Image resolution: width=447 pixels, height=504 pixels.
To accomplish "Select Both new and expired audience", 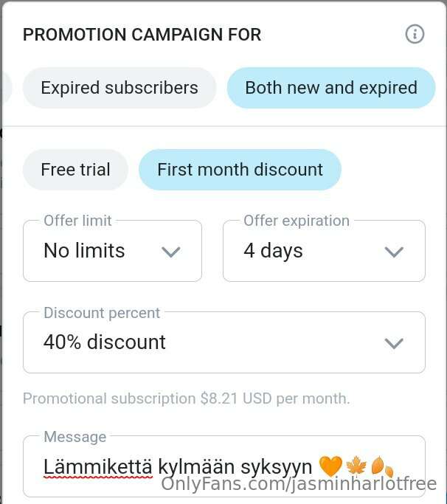I will (x=331, y=88).
